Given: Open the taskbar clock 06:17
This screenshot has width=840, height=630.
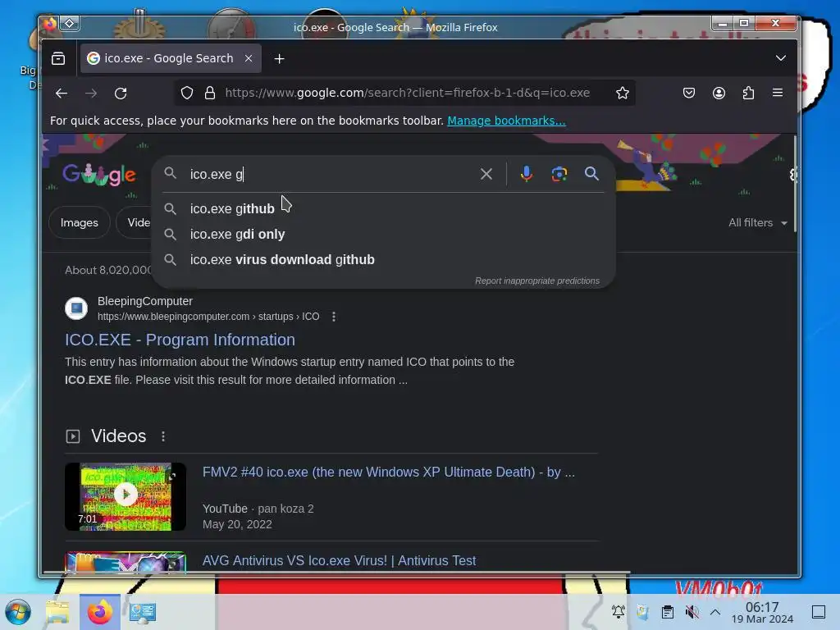Looking at the screenshot, I should (x=762, y=612).
